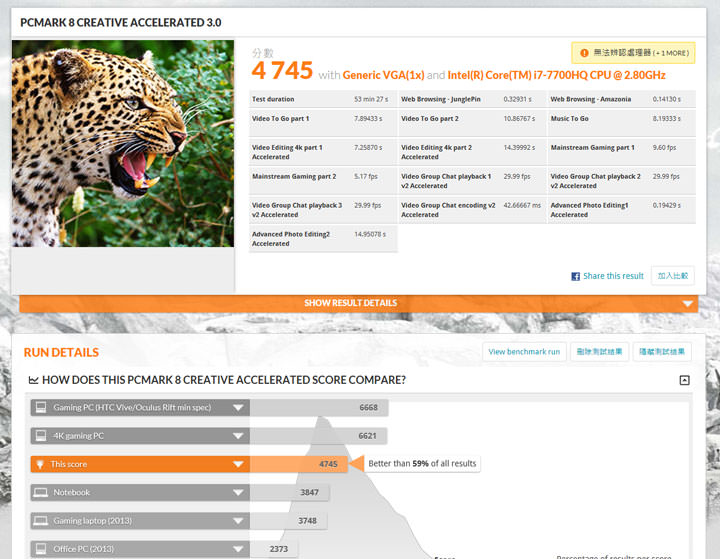Click the laptop icon on Notebook row
Screen dimensions: 720x559
[40, 493]
